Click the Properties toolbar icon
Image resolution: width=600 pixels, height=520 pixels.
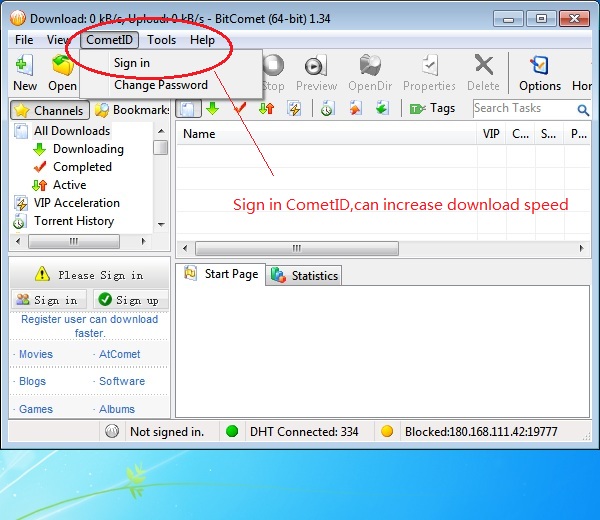429,67
